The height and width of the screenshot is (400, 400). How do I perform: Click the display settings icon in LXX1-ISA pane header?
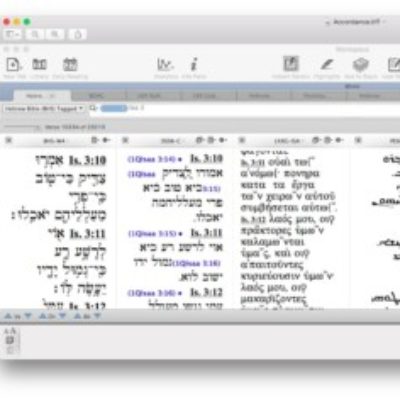[327, 140]
